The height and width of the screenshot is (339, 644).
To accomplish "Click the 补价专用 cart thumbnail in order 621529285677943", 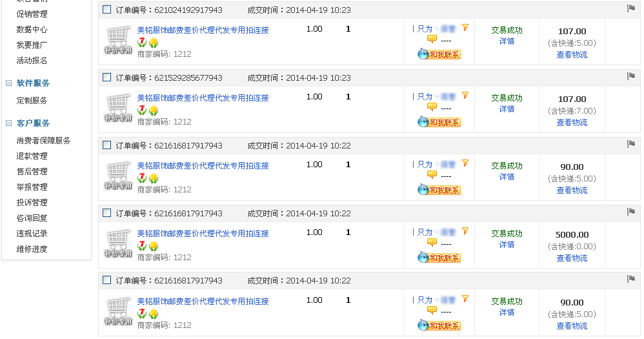I will pos(118,108).
